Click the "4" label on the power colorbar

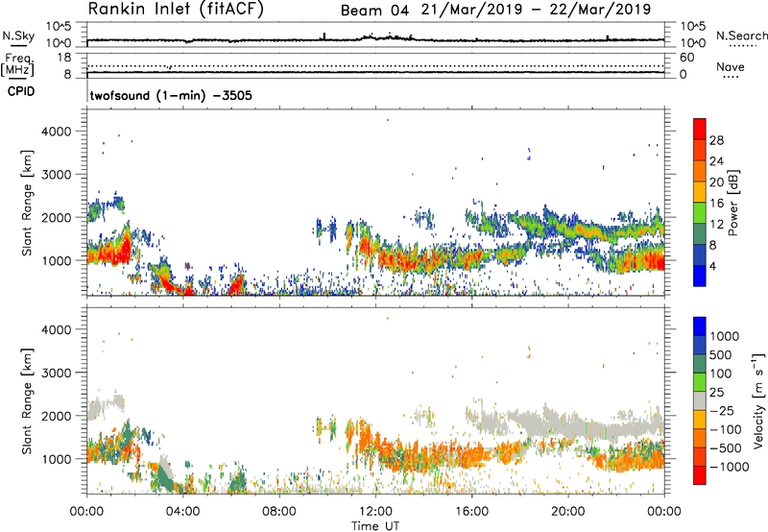(x=713, y=267)
